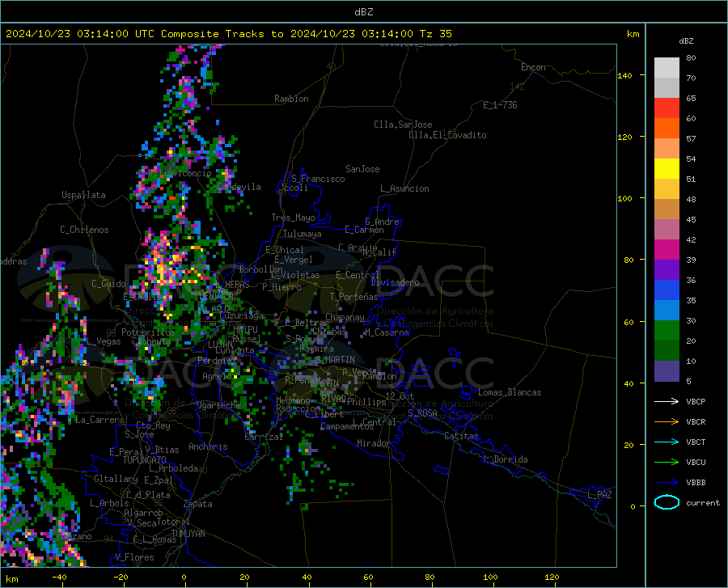Click the 140 km tick on the vertical axis
The width and height of the screenshot is (728, 588).
625,75
